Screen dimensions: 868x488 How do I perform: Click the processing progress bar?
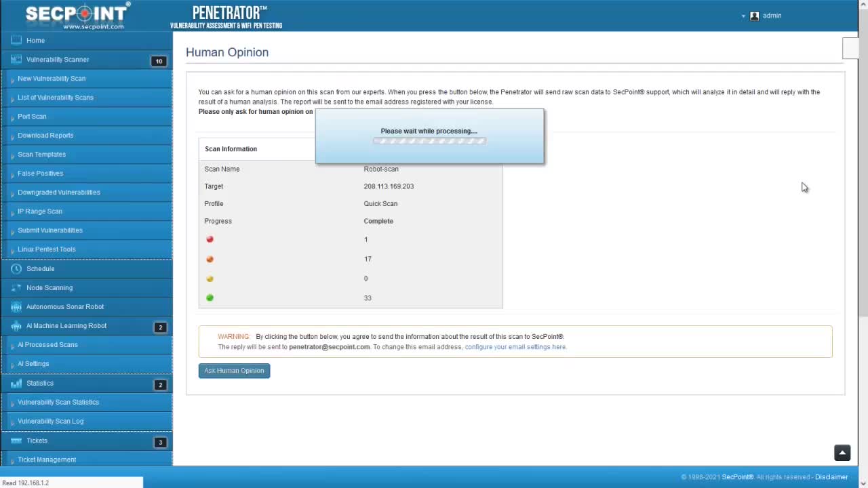pos(429,141)
